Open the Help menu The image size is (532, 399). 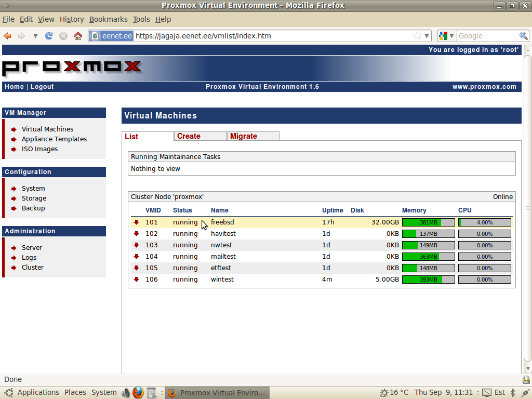[x=163, y=19]
